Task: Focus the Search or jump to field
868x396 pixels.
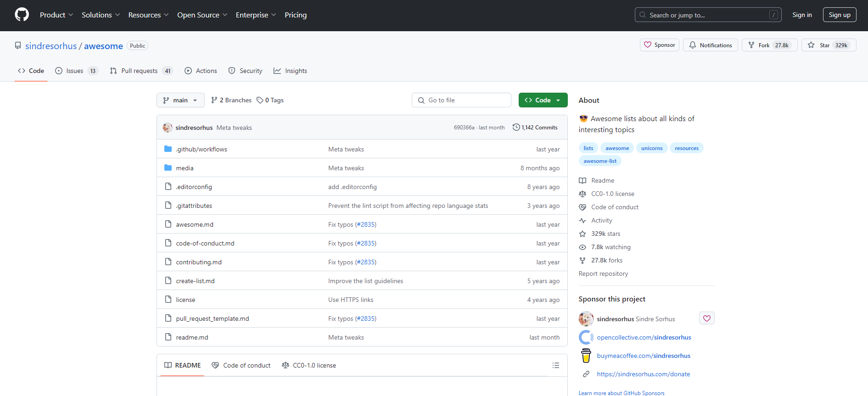Action: [x=708, y=15]
